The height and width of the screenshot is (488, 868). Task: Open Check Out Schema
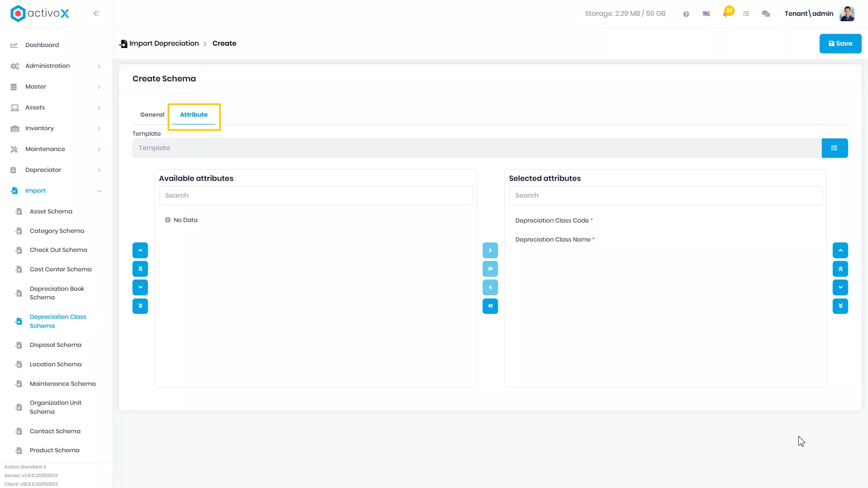[58, 250]
